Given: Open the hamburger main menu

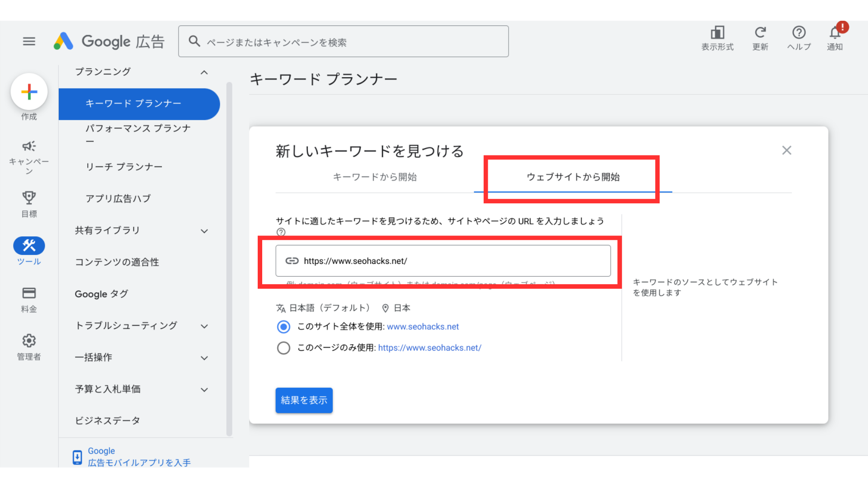Looking at the screenshot, I should point(29,42).
